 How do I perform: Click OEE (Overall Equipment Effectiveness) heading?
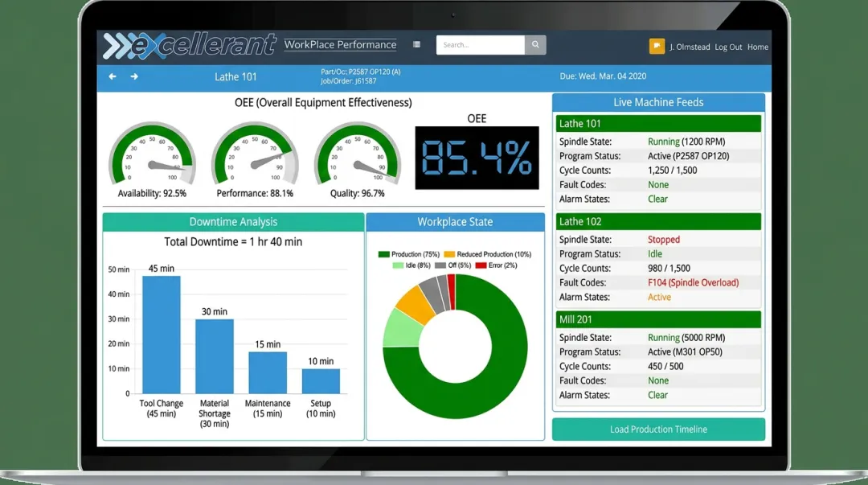coord(323,103)
